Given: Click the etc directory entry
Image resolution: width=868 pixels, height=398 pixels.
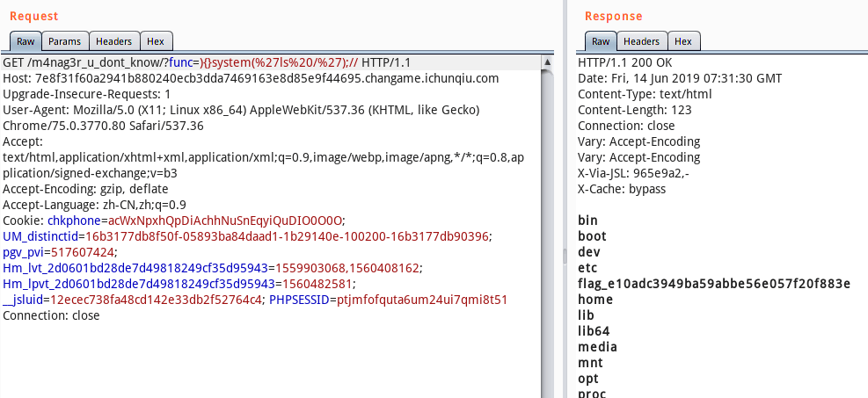Looking at the screenshot, I should point(587,268).
